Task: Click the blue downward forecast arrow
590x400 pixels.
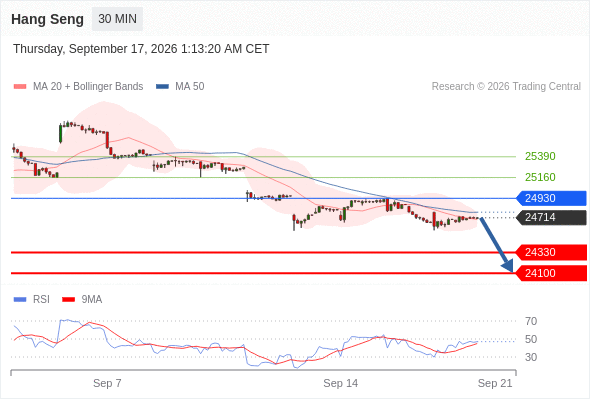Action: point(497,245)
